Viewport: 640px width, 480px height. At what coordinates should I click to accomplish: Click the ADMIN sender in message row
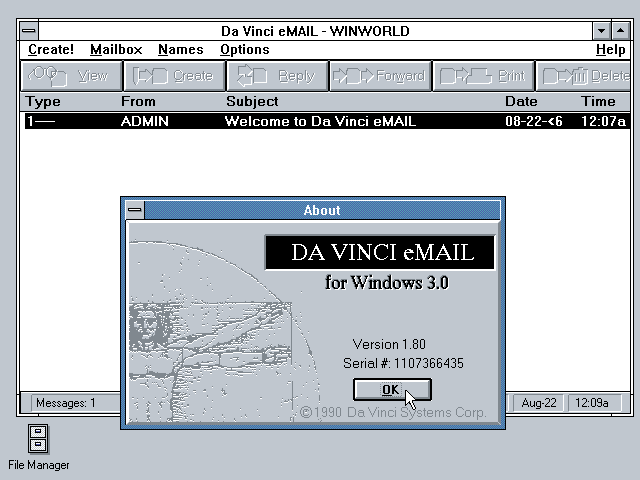tap(144, 121)
